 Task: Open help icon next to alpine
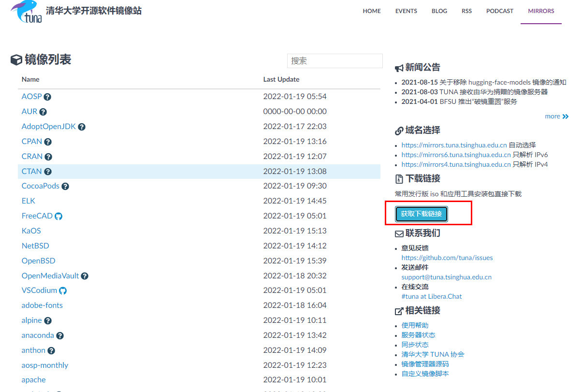tap(48, 320)
